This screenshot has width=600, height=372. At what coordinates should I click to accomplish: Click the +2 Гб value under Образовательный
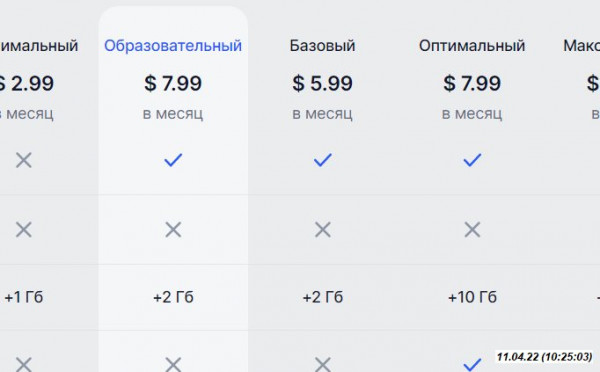(x=173, y=297)
